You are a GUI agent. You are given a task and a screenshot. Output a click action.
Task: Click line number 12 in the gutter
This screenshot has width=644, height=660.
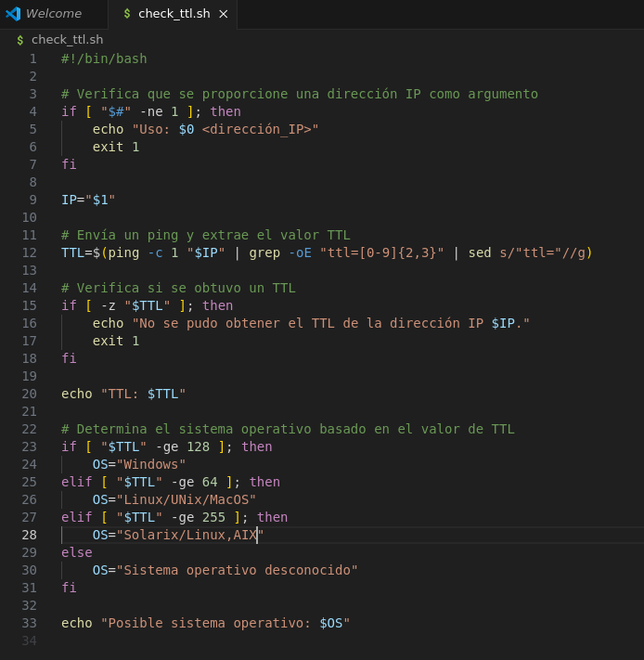pyautogui.click(x=30, y=252)
